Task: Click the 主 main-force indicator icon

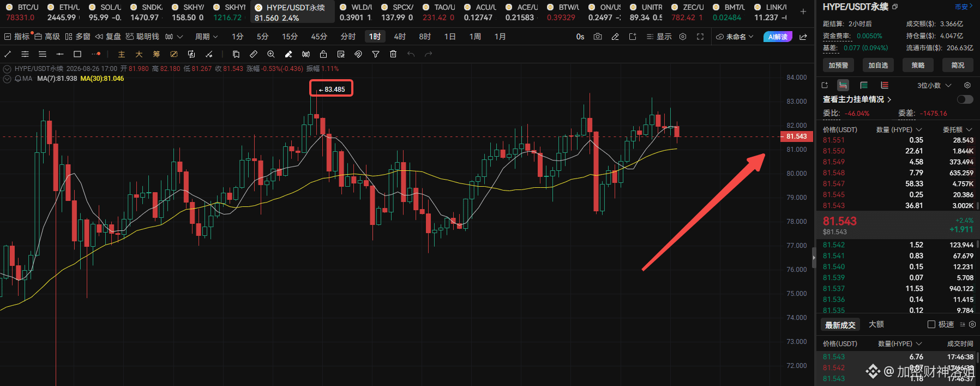Action: pos(122,54)
